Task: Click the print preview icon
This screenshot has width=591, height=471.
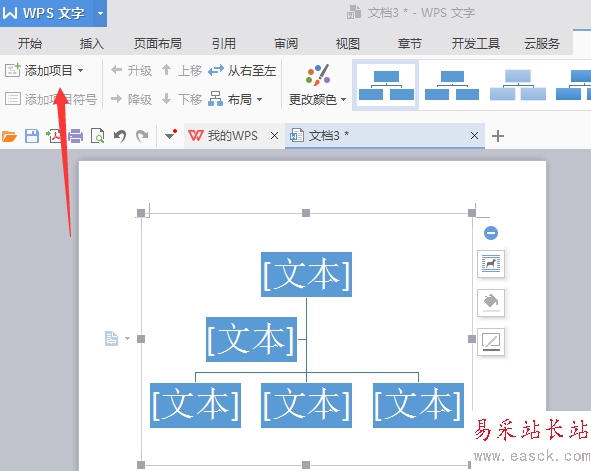Action: coord(98,136)
